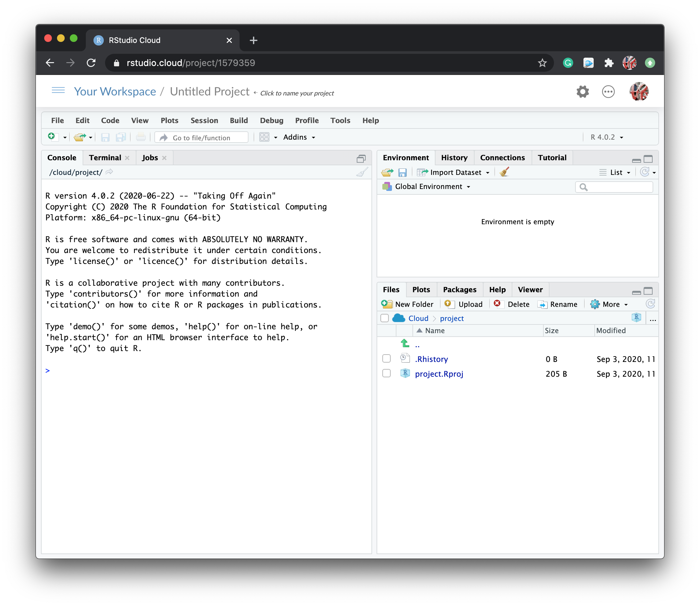Screen dimensions: 700x606
Task: Click the clear console broom icon
Action: pos(362,172)
